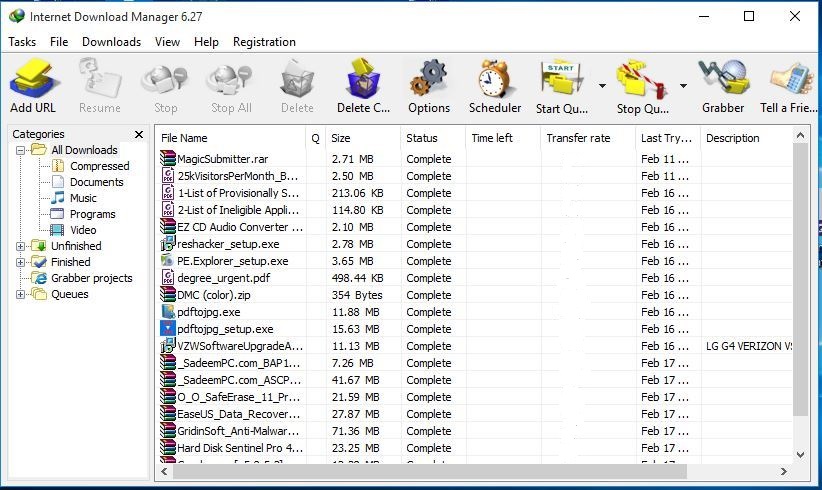Screen dimensions: 822x490
Task: Select the GridinSoft_Anti-Malwar... file row
Action: click(x=474, y=431)
